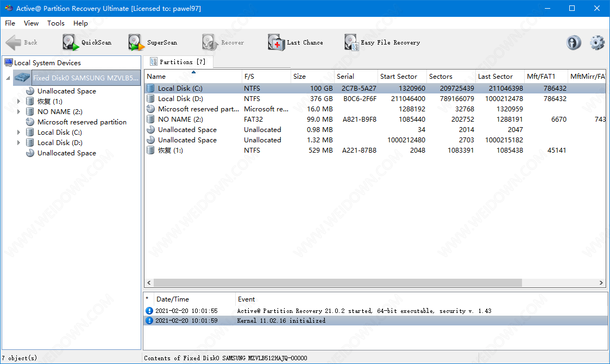Click the Local System Devices computer icon

coord(9,62)
